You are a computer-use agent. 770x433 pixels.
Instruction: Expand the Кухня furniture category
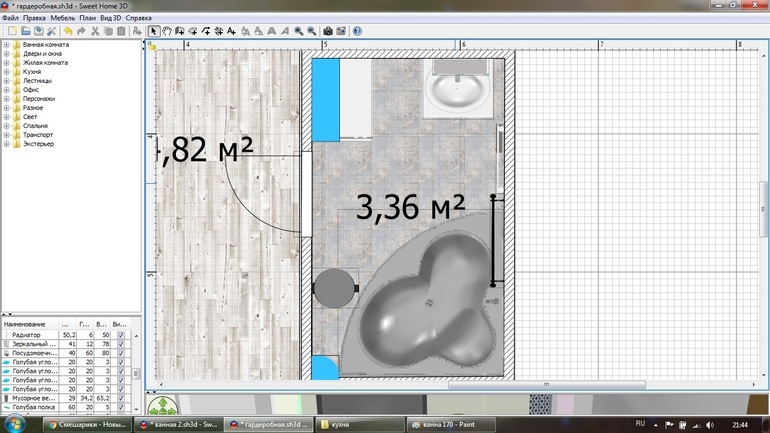tap(6, 72)
